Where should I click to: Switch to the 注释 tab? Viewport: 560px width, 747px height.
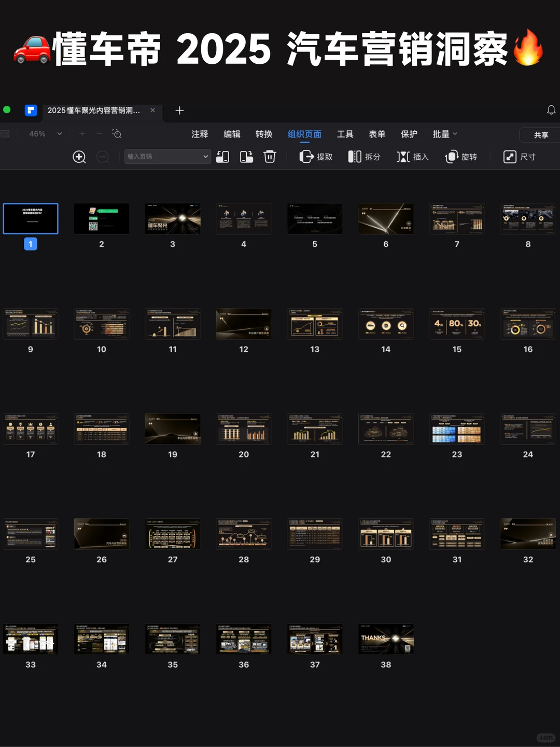coord(200,134)
